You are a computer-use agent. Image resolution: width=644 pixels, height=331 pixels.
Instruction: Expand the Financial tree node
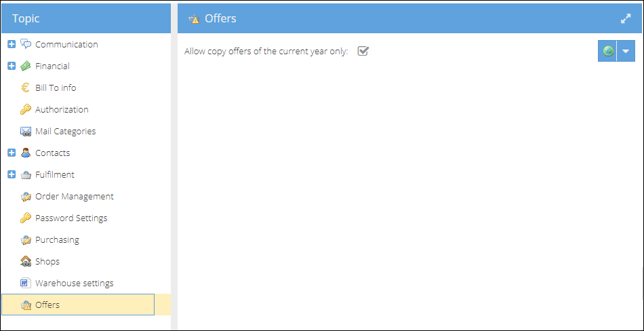(x=12, y=66)
